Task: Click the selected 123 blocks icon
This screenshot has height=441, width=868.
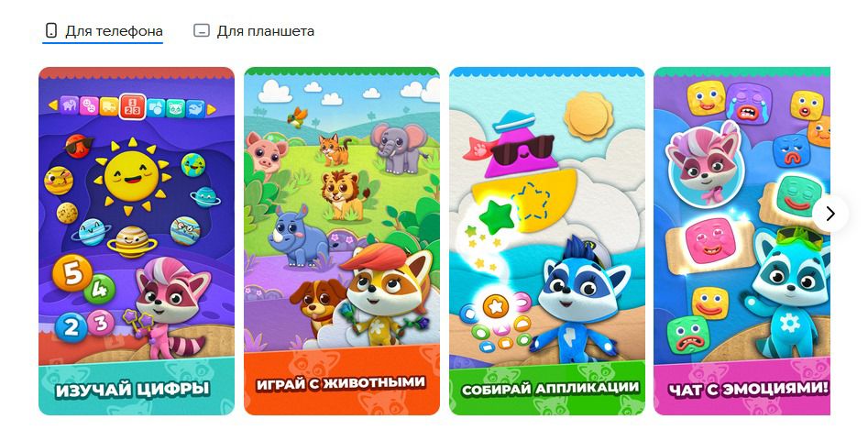Action: (x=133, y=106)
